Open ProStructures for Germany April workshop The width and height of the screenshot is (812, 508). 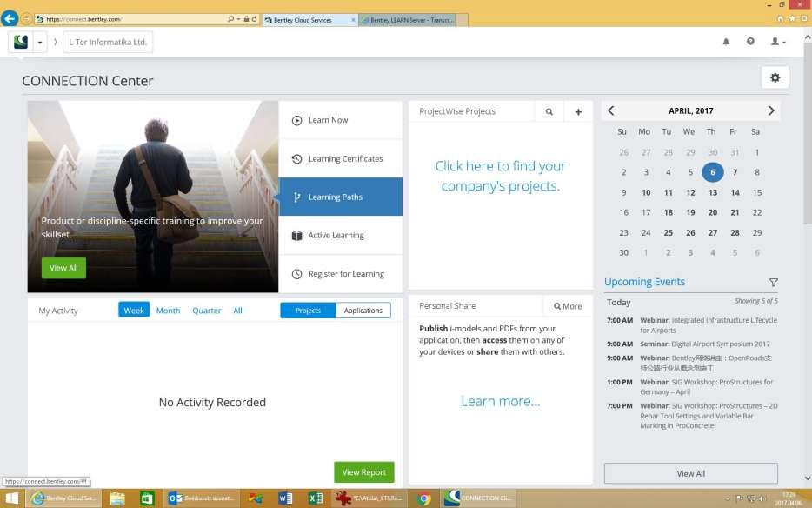tap(706, 387)
